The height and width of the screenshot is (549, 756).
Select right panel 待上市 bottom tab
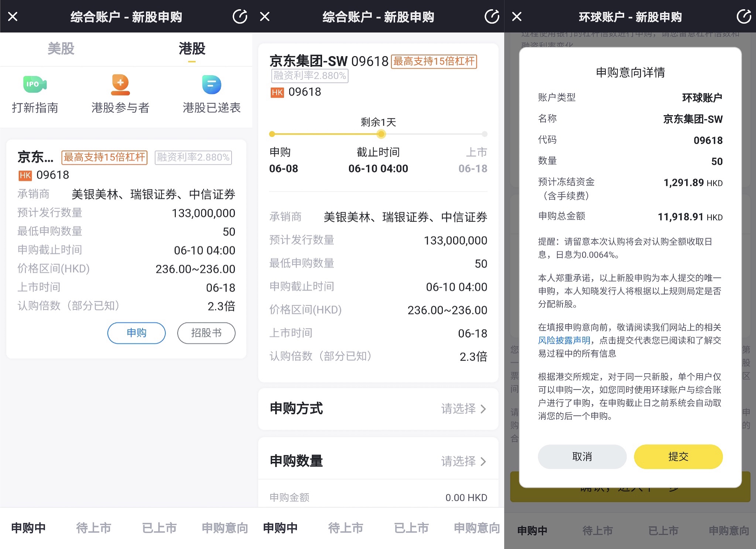598,531
